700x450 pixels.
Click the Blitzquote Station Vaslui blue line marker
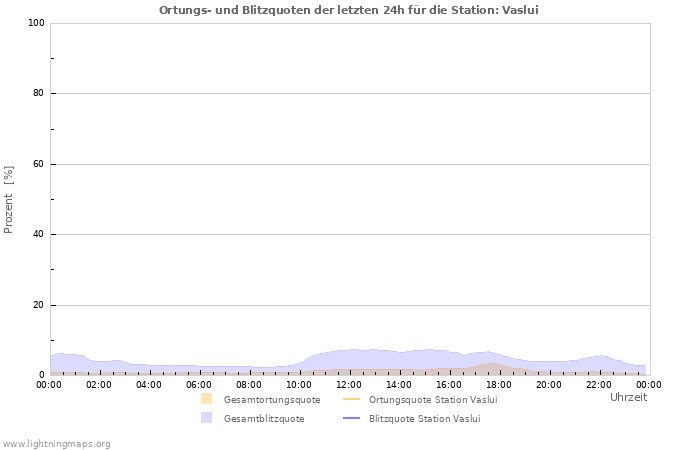click(351, 418)
